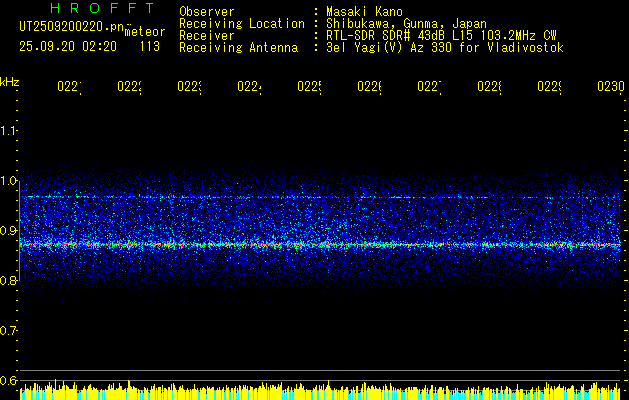Click the 0225 time axis marker
Viewport: 629px width, 400px height.
(309, 87)
